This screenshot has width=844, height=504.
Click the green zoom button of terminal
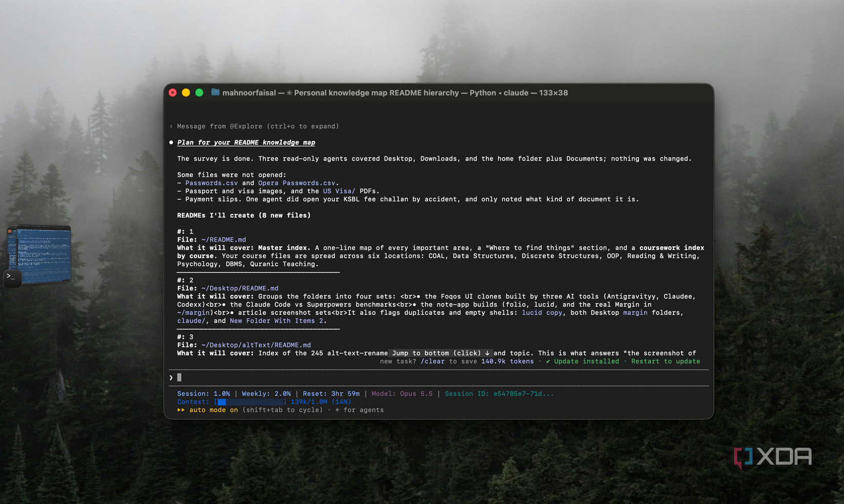tap(199, 93)
